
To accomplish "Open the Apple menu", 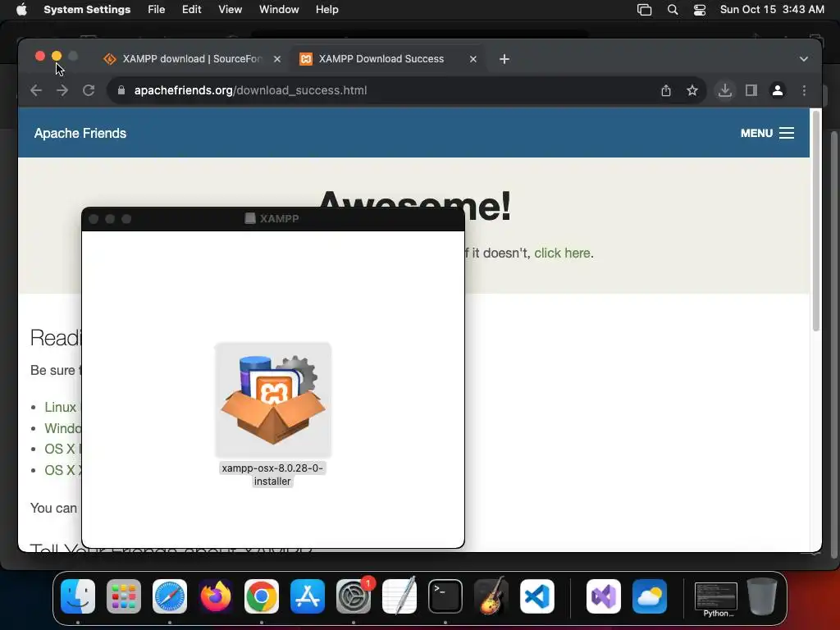I will (x=21, y=10).
